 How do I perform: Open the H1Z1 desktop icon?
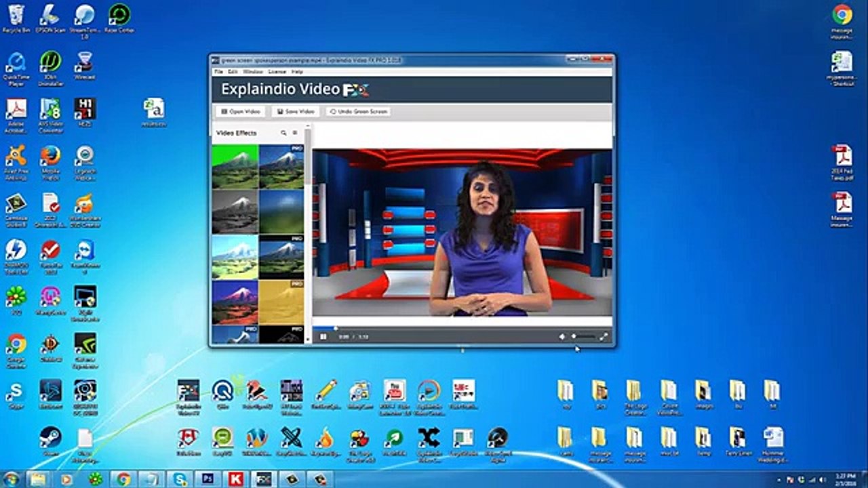(x=85, y=112)
